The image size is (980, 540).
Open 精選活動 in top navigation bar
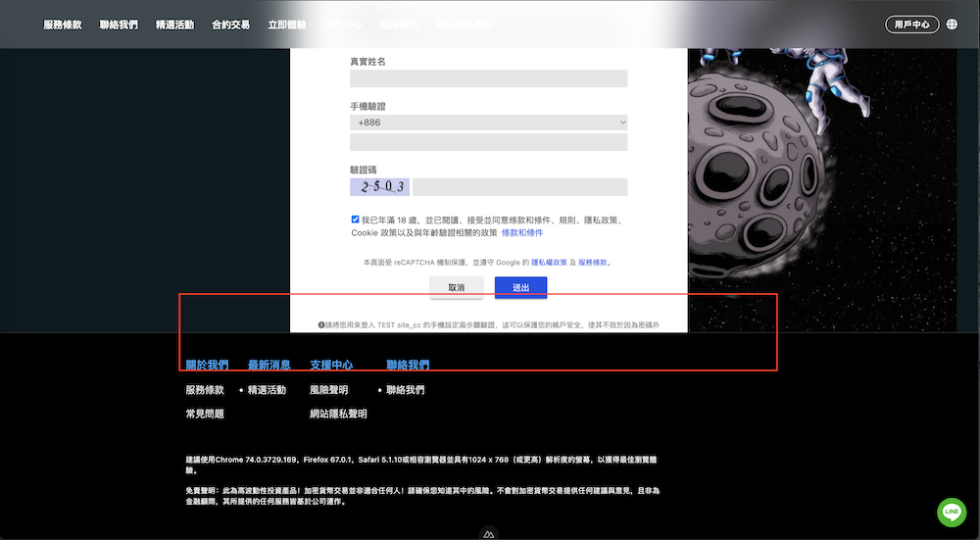point(174,25)
